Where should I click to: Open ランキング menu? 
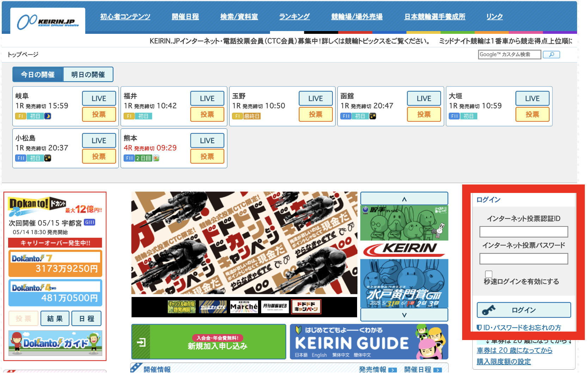pos(294,17)
